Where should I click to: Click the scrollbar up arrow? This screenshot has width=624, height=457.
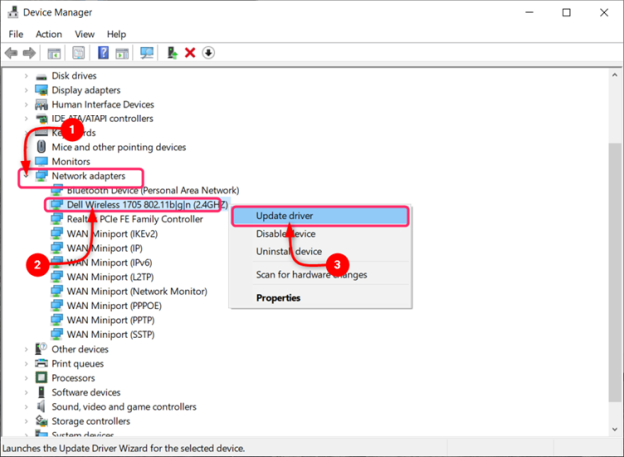tap(614, 75)
